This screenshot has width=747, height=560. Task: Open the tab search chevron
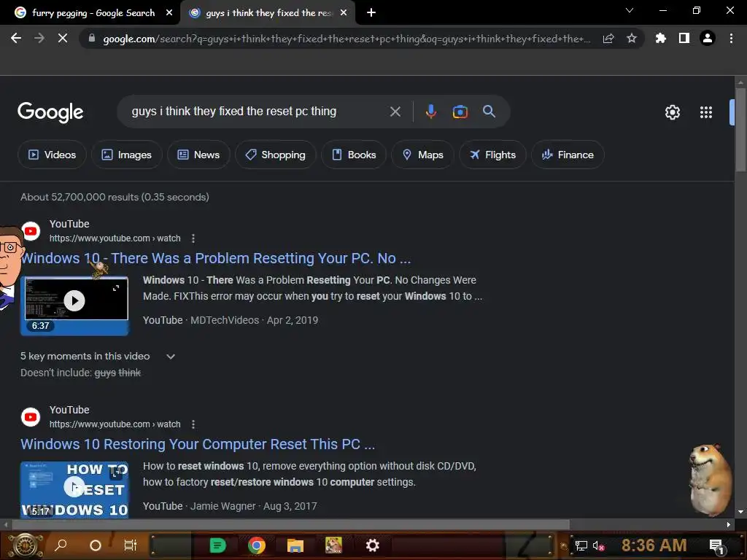point(630,10)
